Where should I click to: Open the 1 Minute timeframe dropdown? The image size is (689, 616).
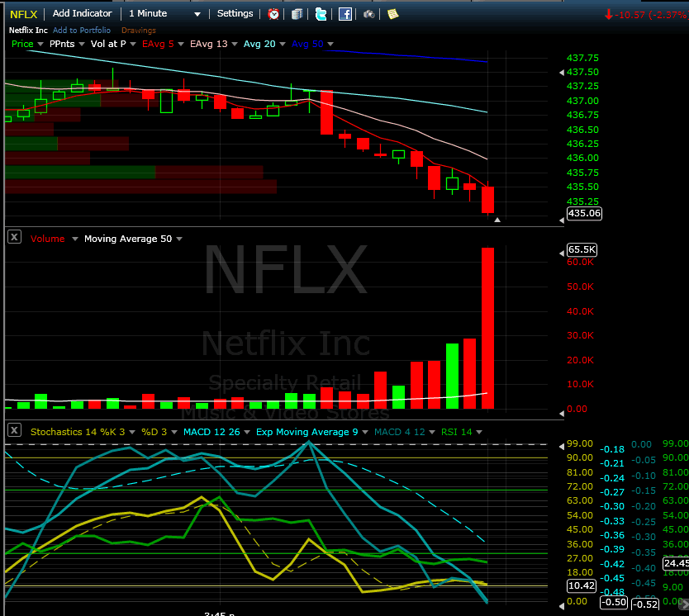[163, 13]
